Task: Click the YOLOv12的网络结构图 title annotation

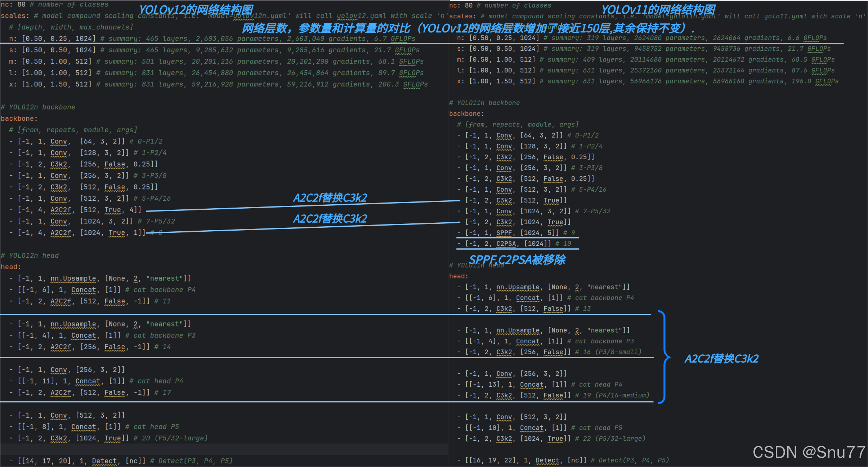Action: (x=196, y=10)
